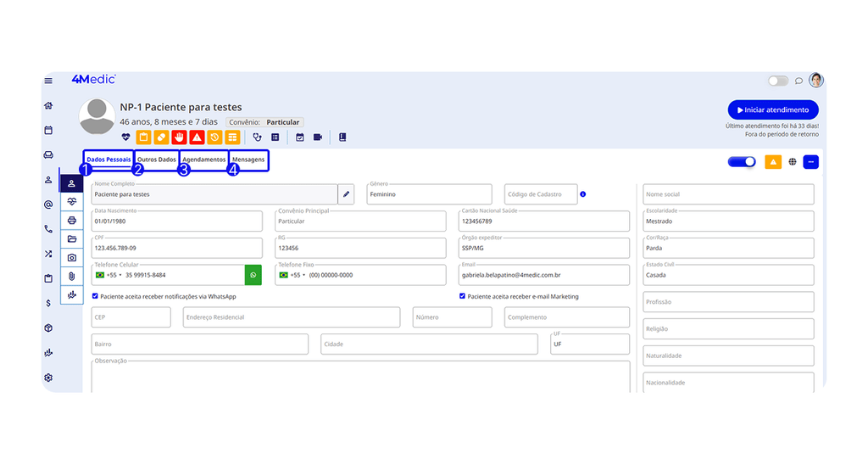Switch to the Agendamentos tab
Image resolution: width=868 pixels, height=465 pixels.
pos(203,160)
